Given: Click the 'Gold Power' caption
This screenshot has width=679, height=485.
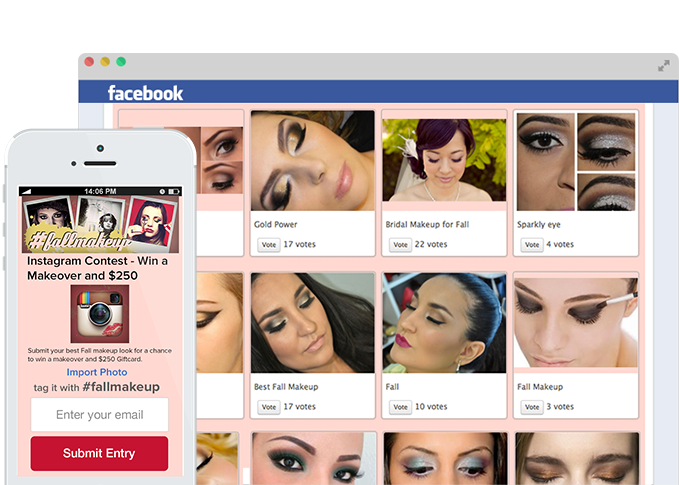Looking at the screenshot, I should (275, 224).
